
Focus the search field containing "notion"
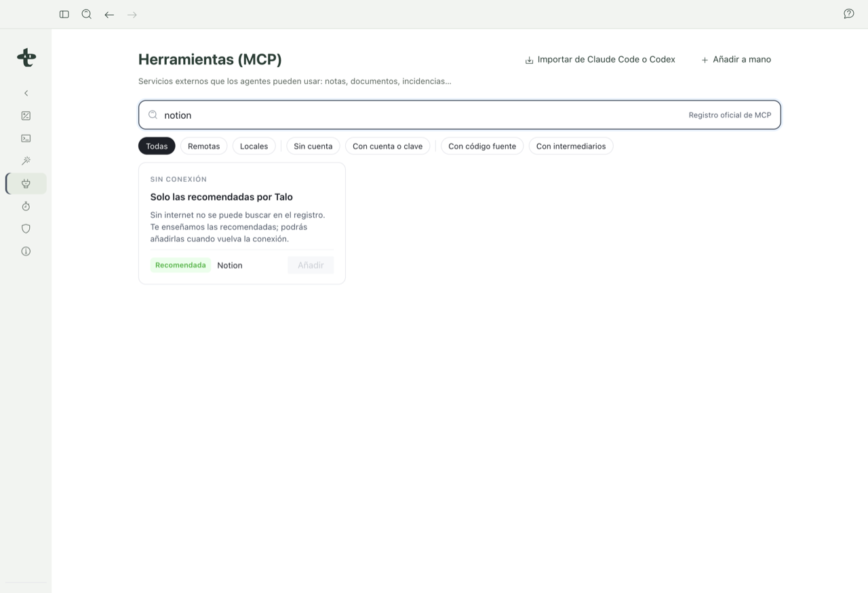[460, 115]
